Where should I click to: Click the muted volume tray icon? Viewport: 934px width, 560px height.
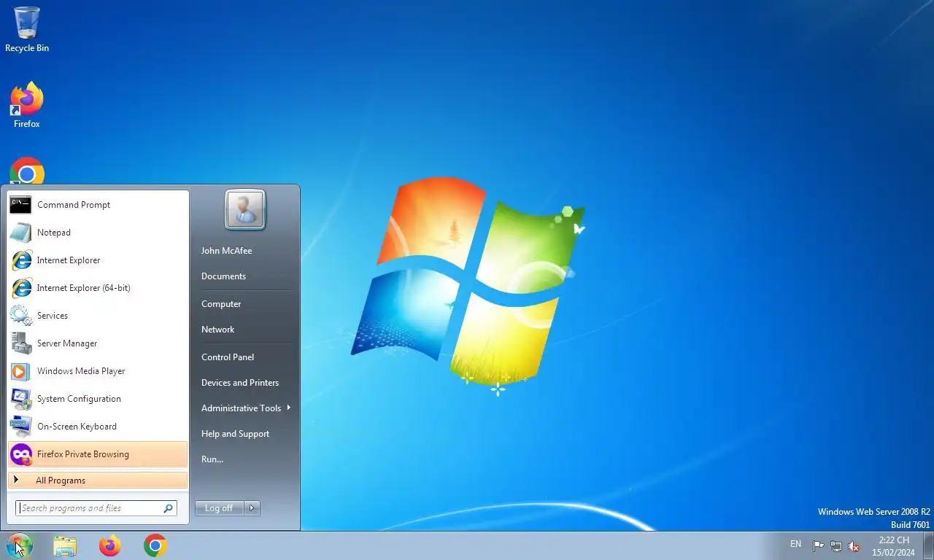854,546
